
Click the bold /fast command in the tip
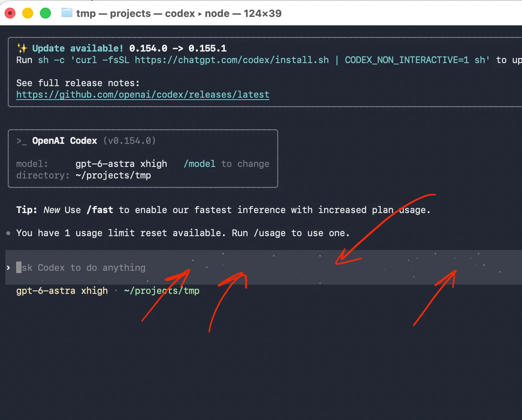[100, 210]
